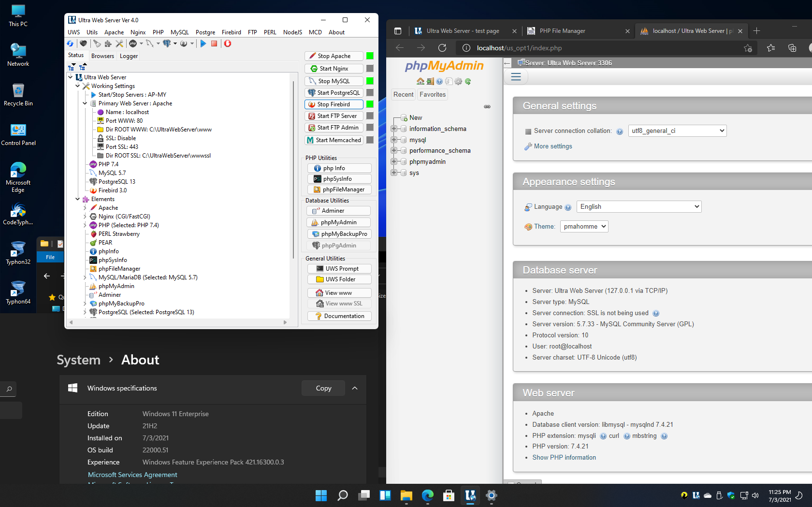This screenshot has width=812, height=507.
Task: Toggle the Start PostgreSQL button
Action: coord(334,93)
